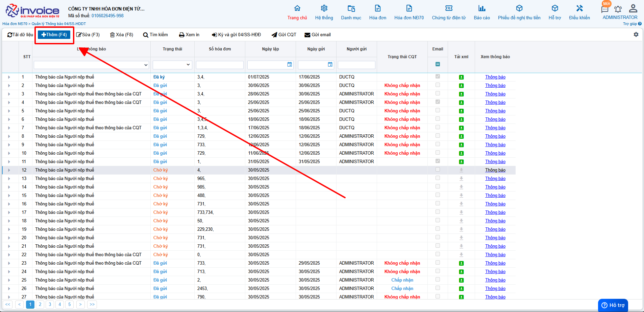Screen dimensions: 644x312
Task: Open floating Hỗ trợ support button
Action: click(613, 305)
